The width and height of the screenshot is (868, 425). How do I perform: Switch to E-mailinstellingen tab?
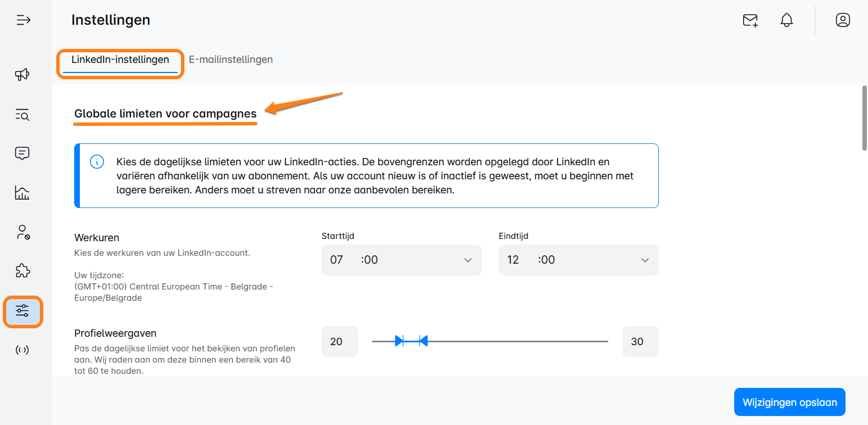coord(230,60)
